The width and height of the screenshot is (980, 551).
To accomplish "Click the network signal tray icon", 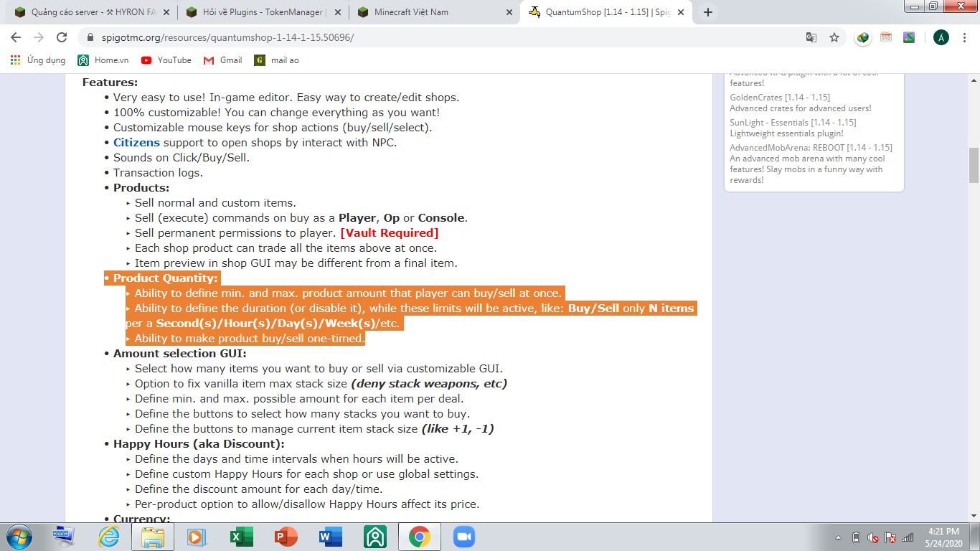I will [x=908, y=537].
